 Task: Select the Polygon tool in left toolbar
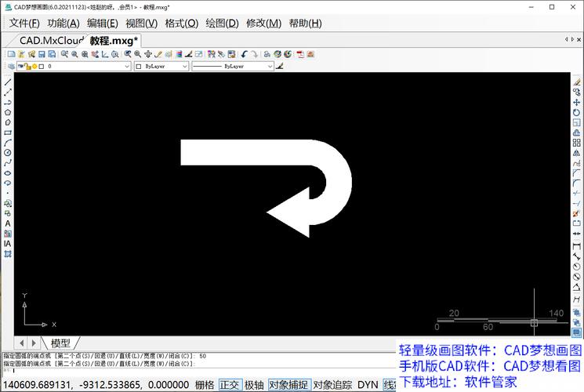(8, 112)
